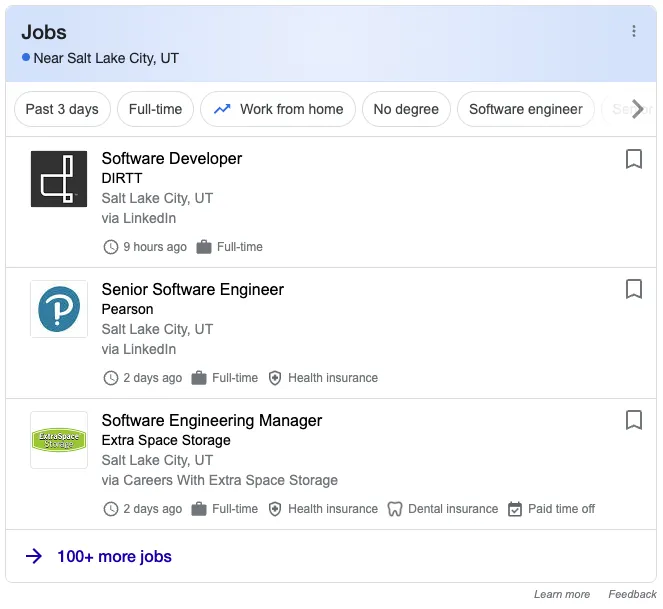Click via Careers With Extra Space Storage text

219,480
